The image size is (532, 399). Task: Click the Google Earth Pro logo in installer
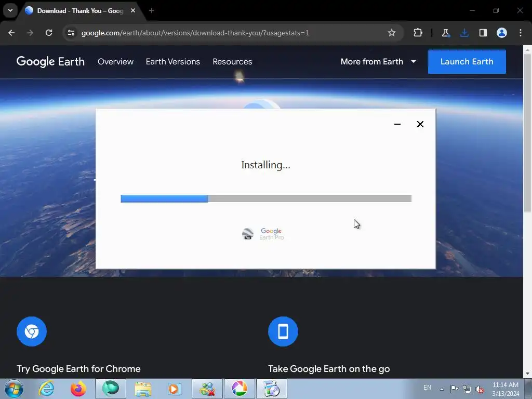point(263,234)
